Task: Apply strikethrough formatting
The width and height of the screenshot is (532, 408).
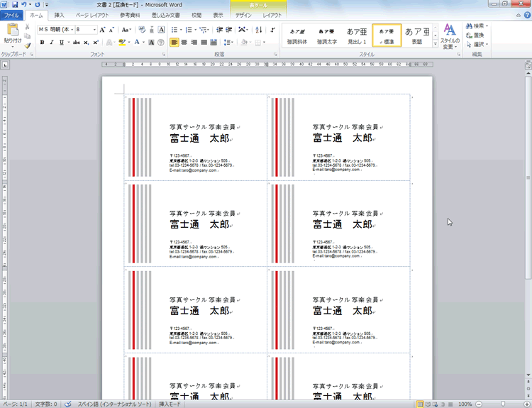Action: pos(77,43)
